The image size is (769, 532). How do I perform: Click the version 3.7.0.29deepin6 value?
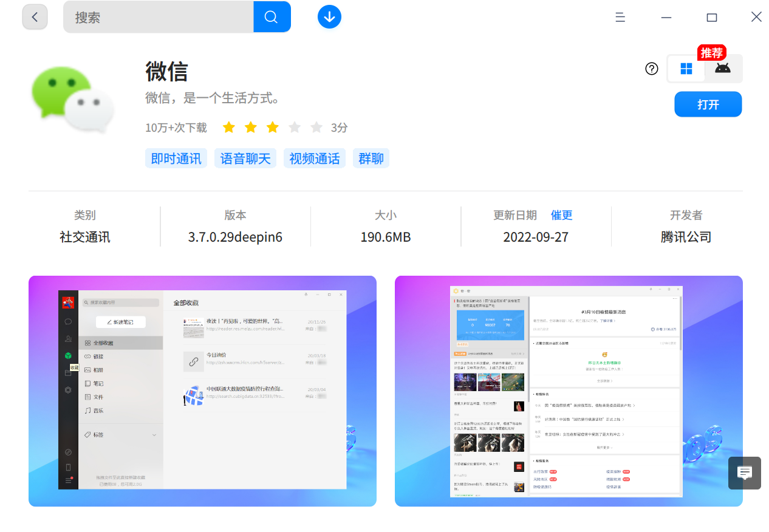tap(235, 237)
